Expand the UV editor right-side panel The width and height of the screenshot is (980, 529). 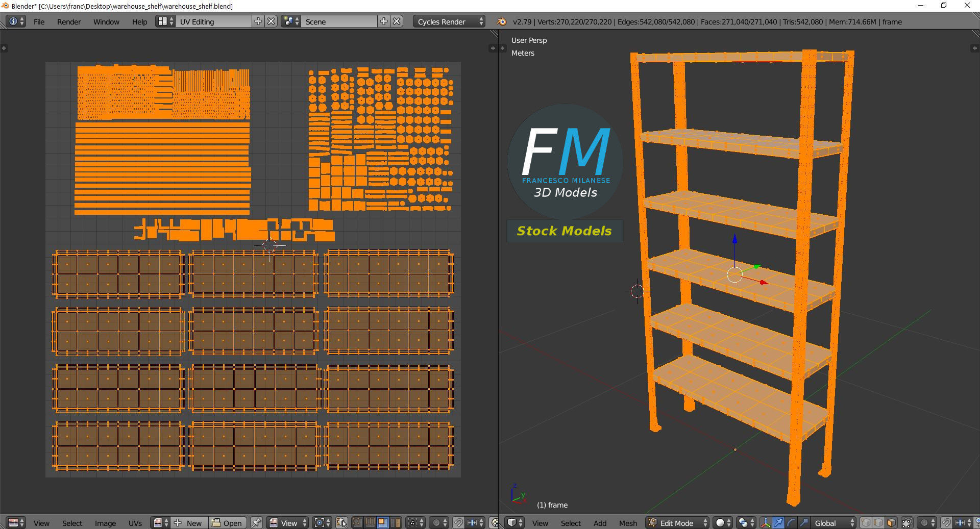(493, 48)
